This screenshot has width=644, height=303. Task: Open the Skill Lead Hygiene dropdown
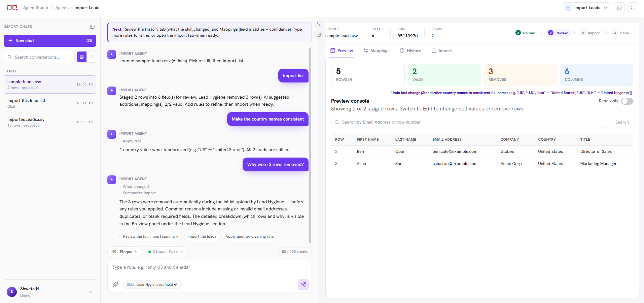pyautogui.click(x=152, y=284)
